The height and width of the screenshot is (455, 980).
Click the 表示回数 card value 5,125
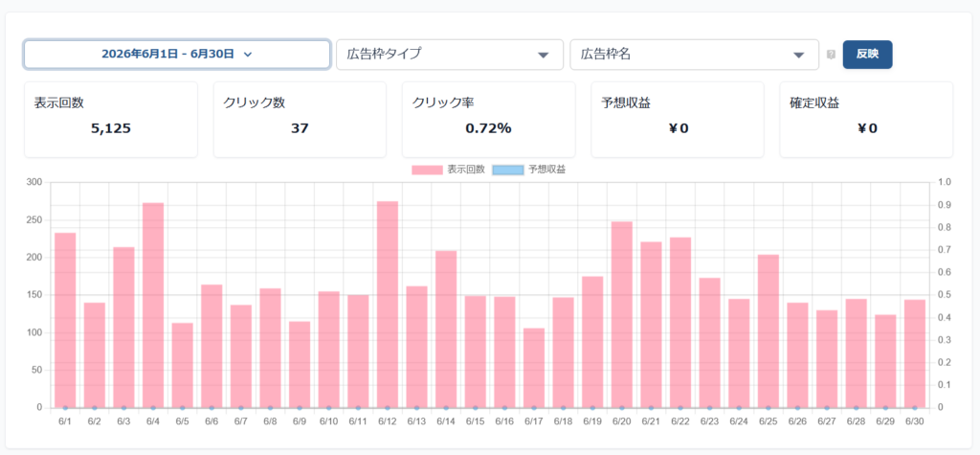pyautogui.click(x=111, y=129)
